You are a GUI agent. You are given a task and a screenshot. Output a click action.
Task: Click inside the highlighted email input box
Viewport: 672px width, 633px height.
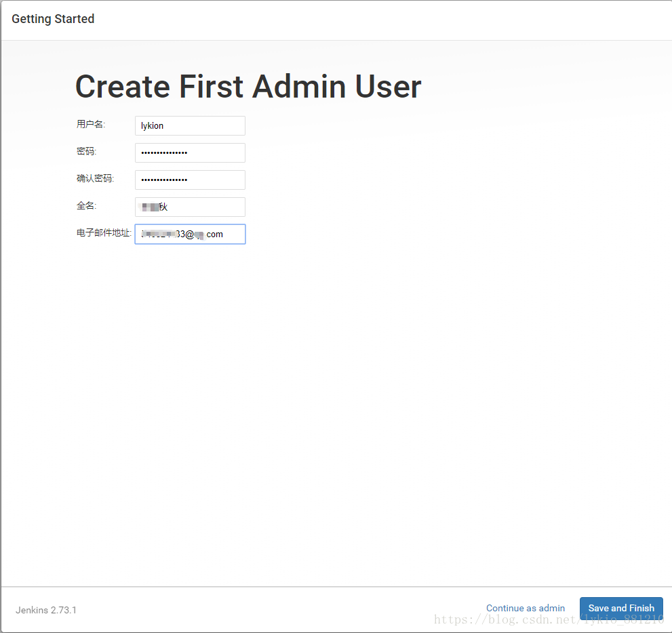pos(189,234)
